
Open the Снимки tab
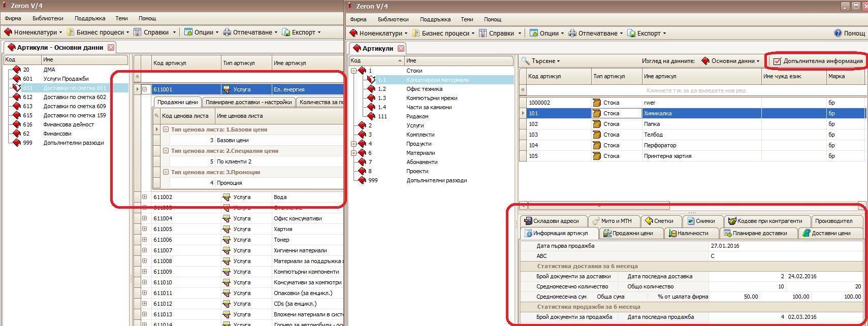pyautogui.click(x=701, y=221)
